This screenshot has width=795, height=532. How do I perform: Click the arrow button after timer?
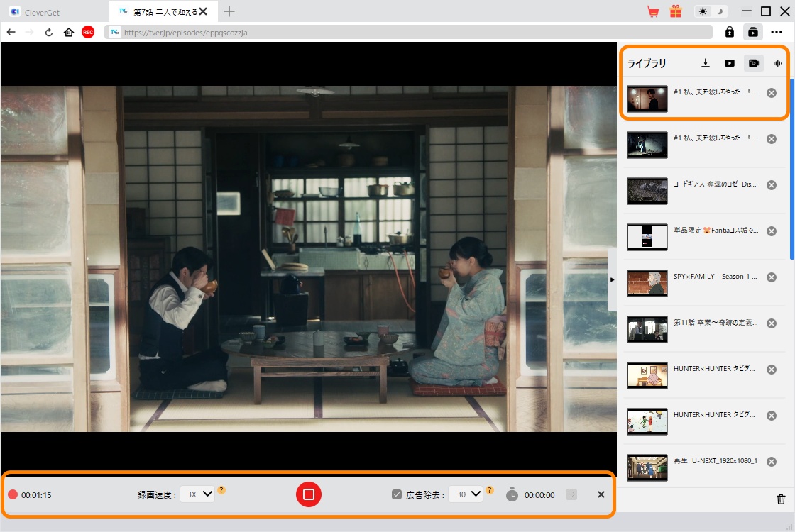[571, 494]
